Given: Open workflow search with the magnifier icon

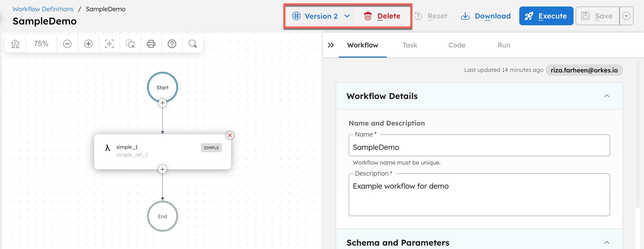Looking at the screenshot, I should (193, 43).
